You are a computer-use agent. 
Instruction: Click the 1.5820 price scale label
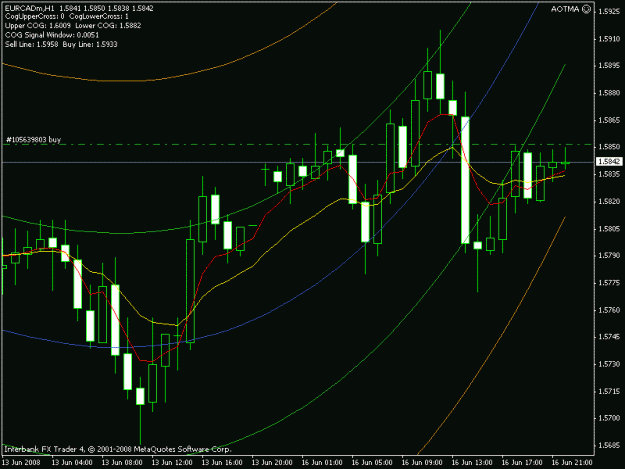[x=609, y=202]
